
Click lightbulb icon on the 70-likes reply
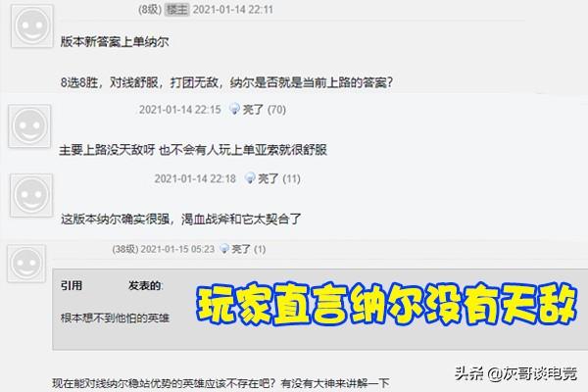click(234, 109)
